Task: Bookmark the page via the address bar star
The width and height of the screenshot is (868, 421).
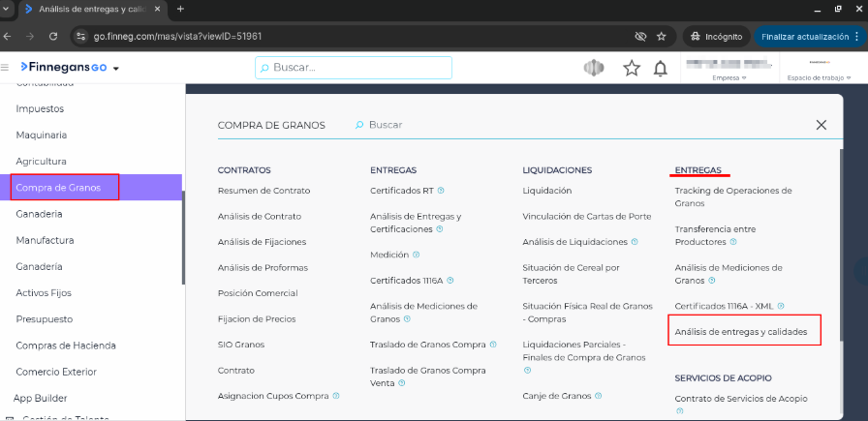Action: pyautogui.click(x=661, y=36)
